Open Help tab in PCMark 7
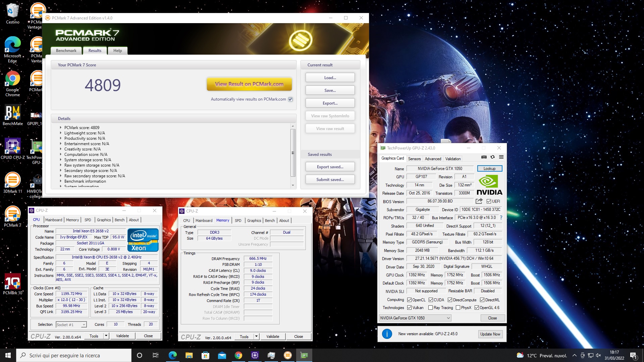644x362 pixels. [118, 51]
